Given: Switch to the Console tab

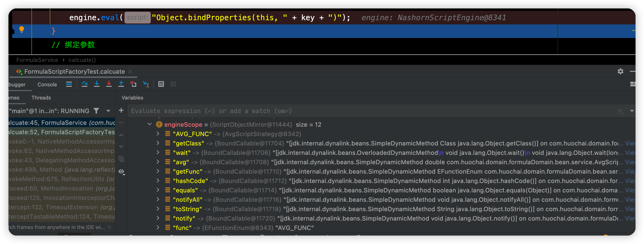Looking at the screenshot, I should click(47, 85).
